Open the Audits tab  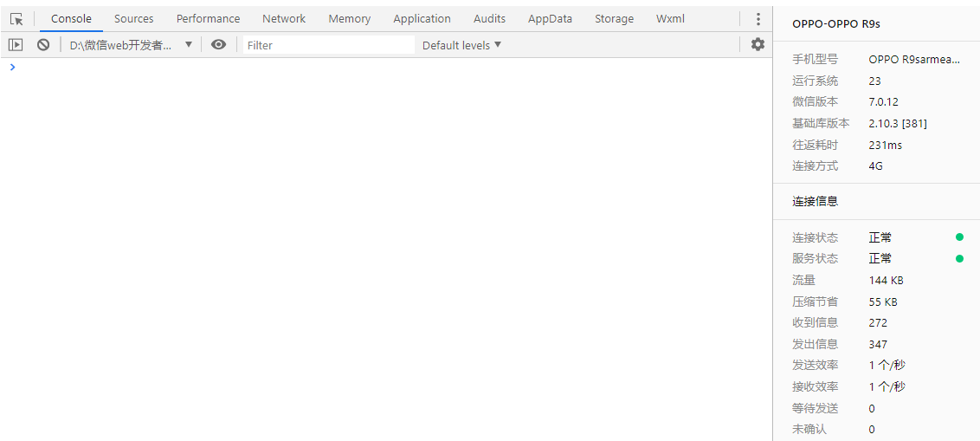[489, 19]
